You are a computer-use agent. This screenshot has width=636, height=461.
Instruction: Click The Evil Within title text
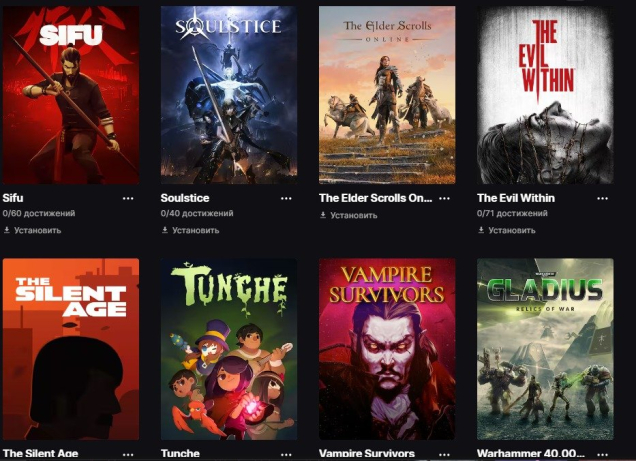[516, 198]
